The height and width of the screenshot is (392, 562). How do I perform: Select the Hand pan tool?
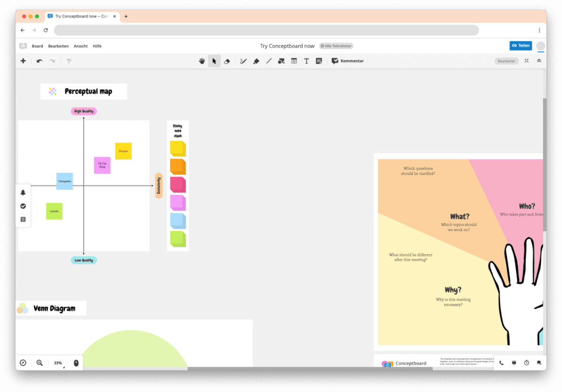202,61
